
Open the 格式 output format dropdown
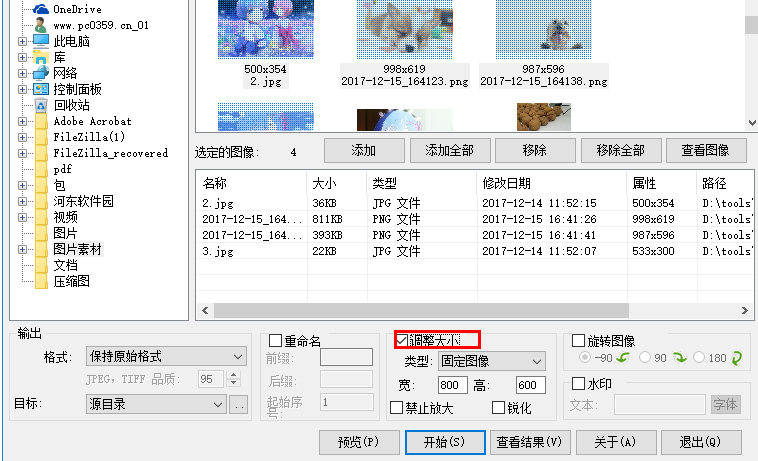166,357
